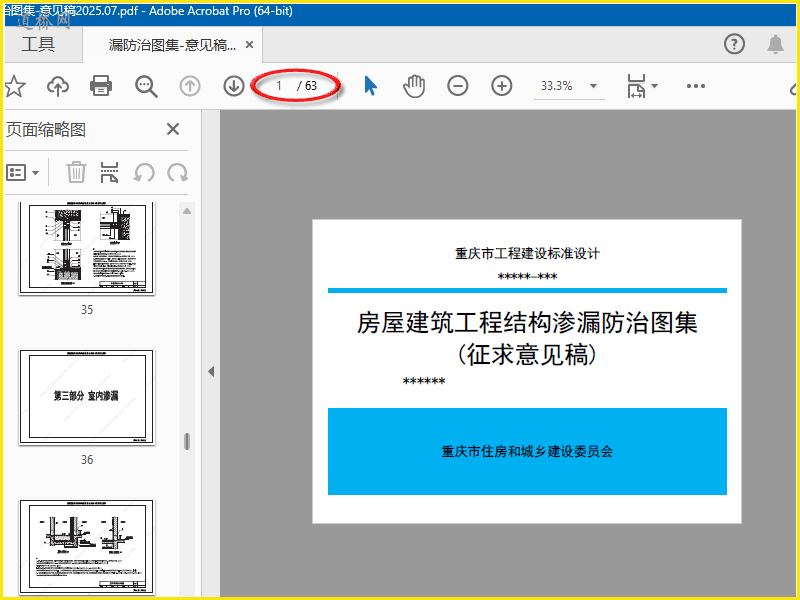
Task: Select page 36 thumbnail 第三部分 室内渗漏
Action: click(87, 396)
